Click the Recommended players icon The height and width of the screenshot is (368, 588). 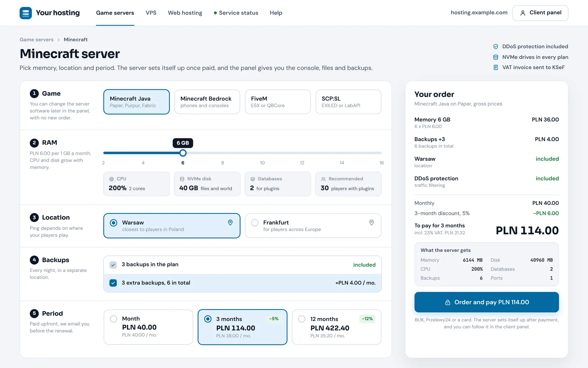[x=323, y=179]
